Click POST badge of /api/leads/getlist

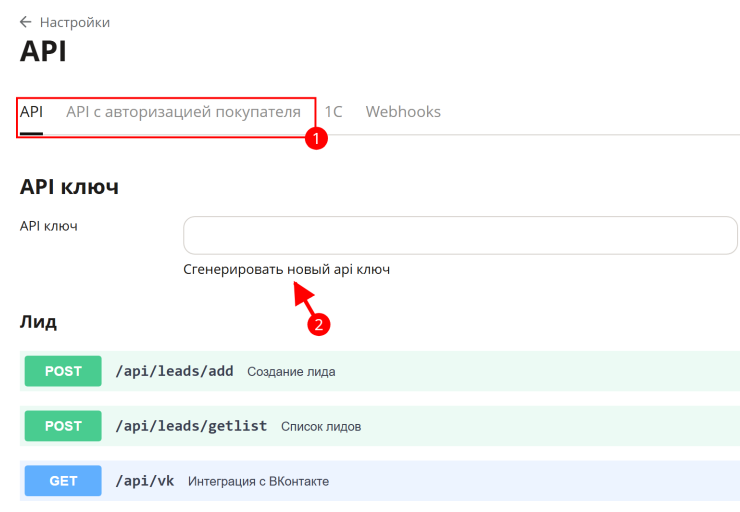tap(63, 426)
